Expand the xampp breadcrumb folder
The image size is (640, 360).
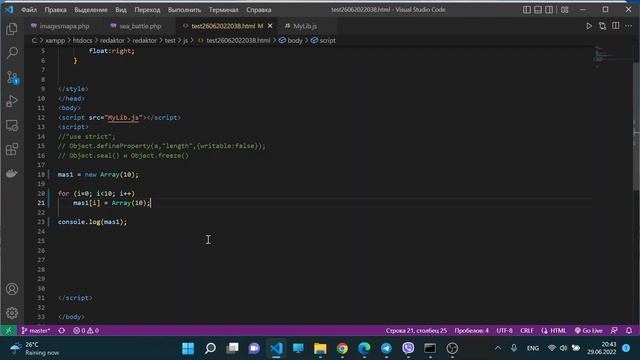click(55, 40)
